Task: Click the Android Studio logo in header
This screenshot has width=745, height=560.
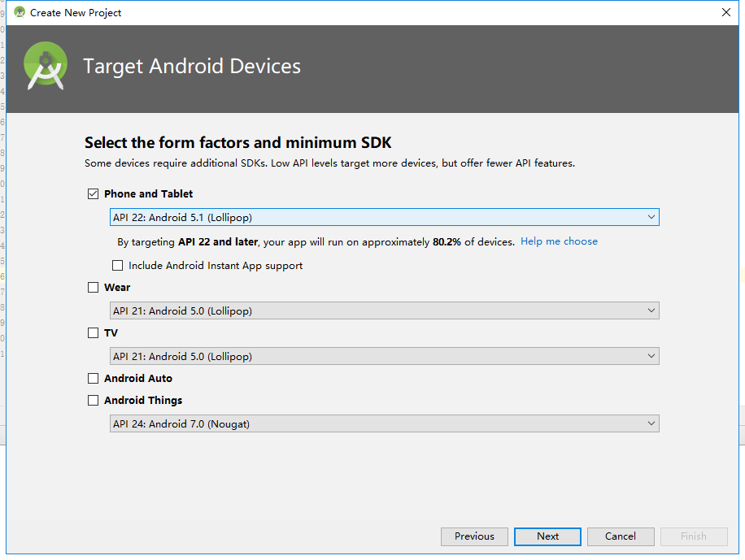Action: [x=45, y=66]
